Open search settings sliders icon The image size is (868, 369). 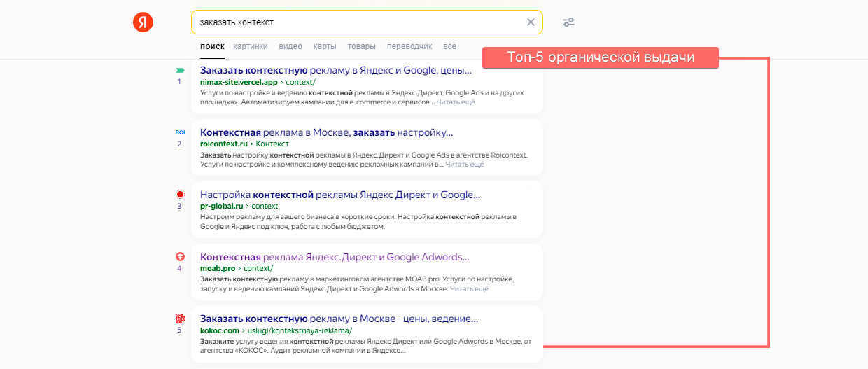[x=569, y=22]
